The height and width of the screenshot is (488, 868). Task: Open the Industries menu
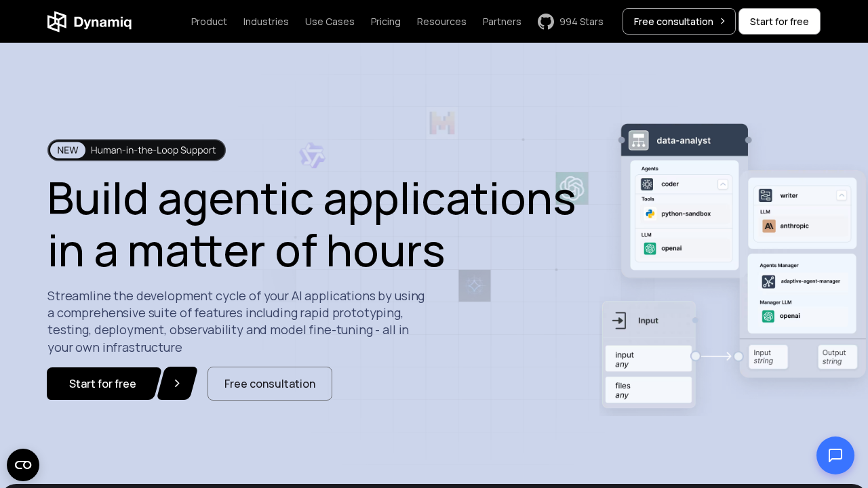tap(266, 22)
